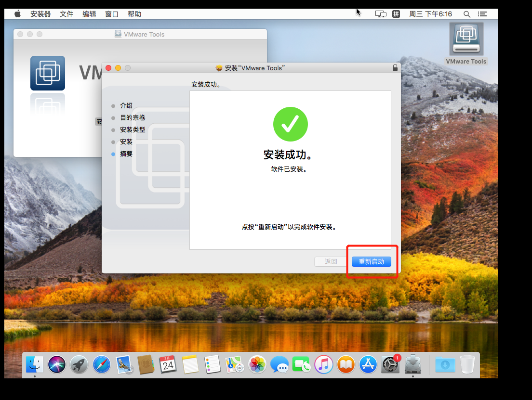Open Contacts from the Dock
The height and width of the screenshot is (400, 532).
pos(146,365)
